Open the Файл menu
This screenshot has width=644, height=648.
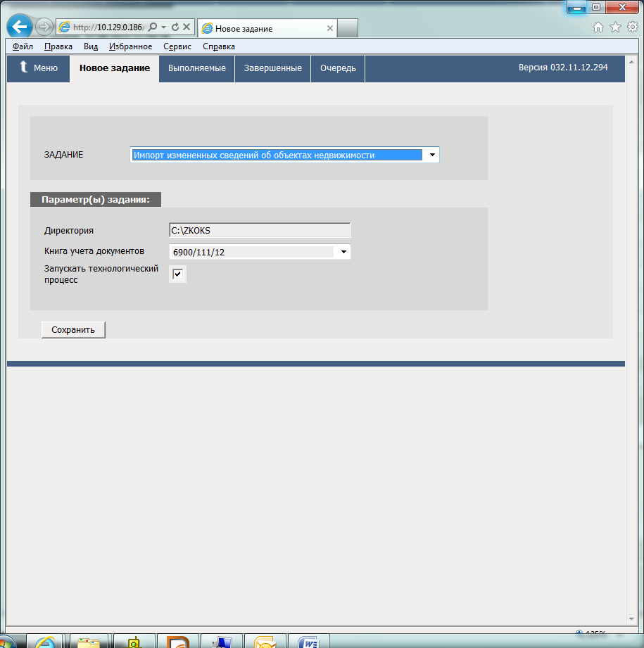23,46
